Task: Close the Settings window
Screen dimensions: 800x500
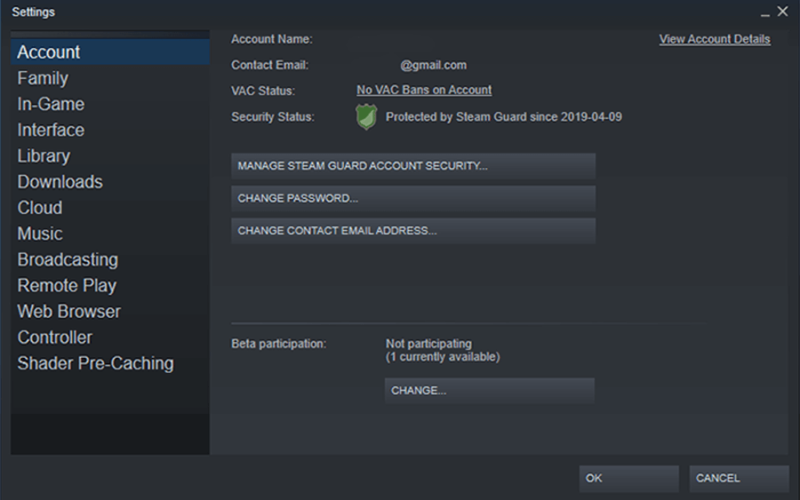Action: [x=783, y=11]
